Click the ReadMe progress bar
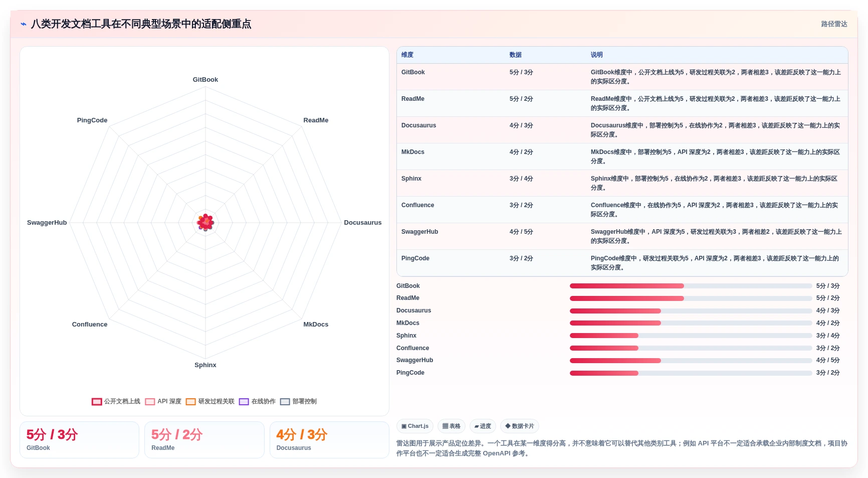The width and height of the screenshot is (868, 478). [691, 298]
